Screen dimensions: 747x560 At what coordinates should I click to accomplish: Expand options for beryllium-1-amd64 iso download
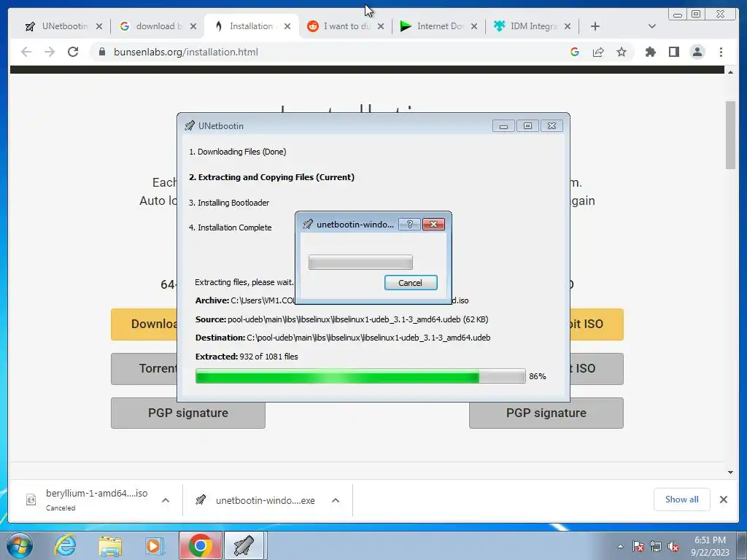(x=166, y=500)
